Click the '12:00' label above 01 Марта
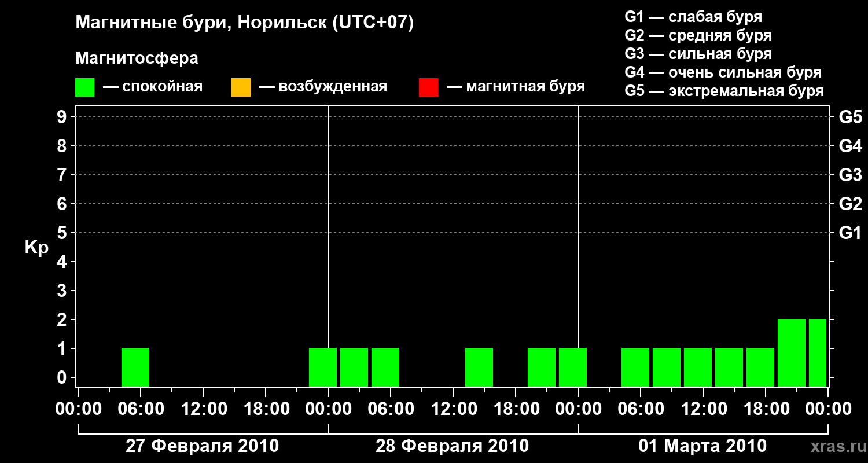 click(703, 409)
